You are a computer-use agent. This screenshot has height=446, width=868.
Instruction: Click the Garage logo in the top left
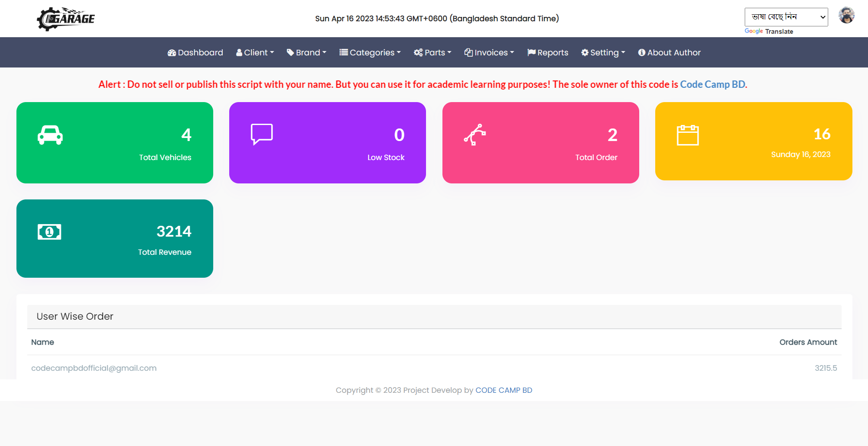[65, 18]
